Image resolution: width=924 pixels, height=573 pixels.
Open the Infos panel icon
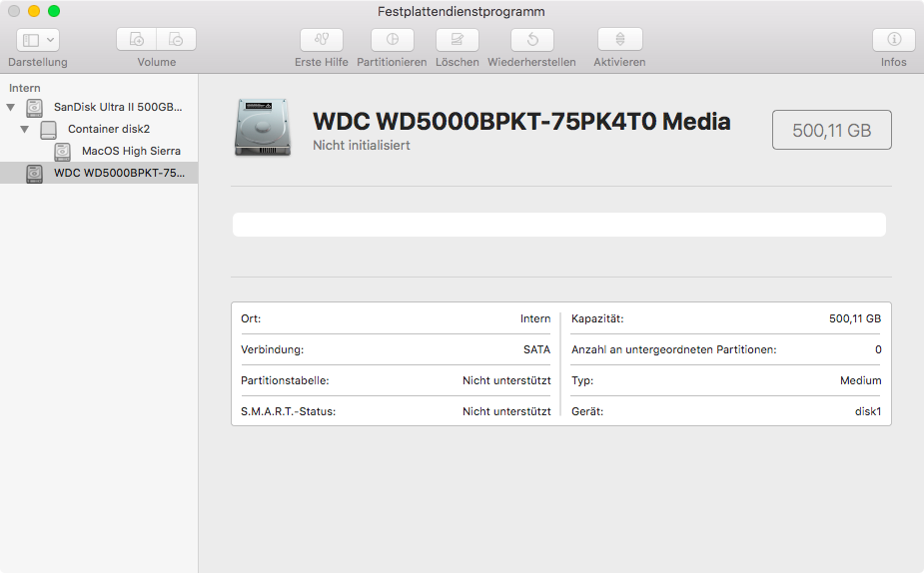(x=893, y=40)
